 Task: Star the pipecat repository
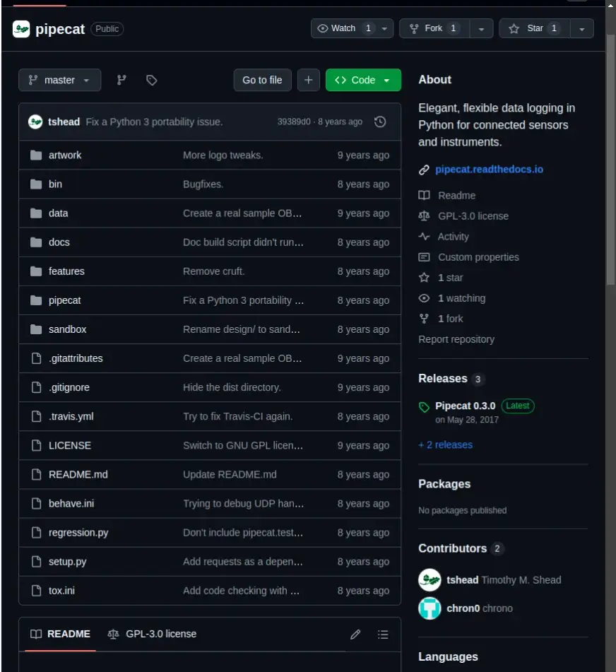coord(535,28)
